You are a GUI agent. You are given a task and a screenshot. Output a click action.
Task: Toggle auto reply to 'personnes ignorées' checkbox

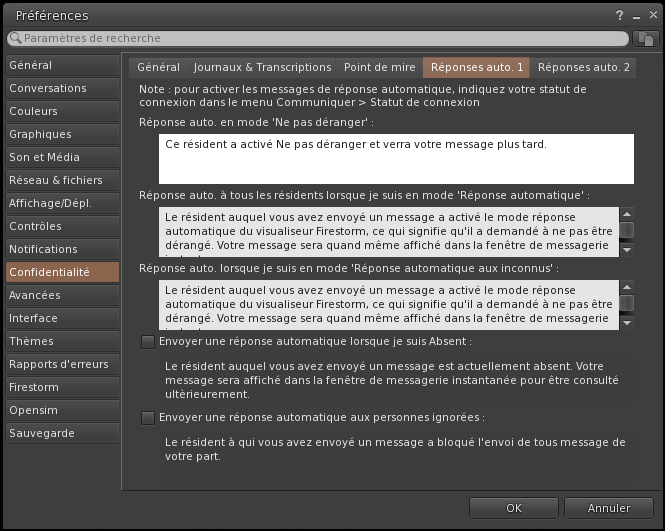(x=148, y=418)
